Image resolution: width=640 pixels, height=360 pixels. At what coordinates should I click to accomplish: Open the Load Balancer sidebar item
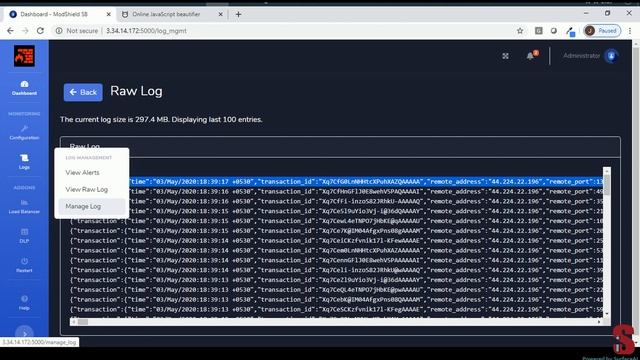24,207
